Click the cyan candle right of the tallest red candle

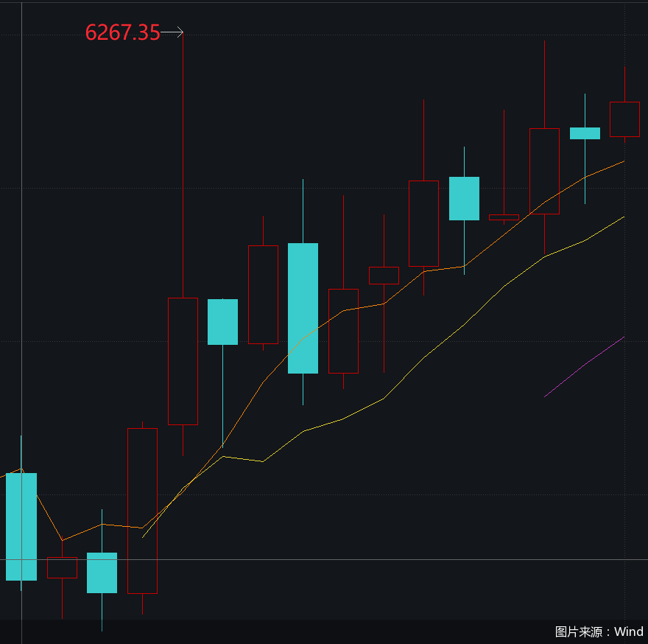(x=222, y=321)
